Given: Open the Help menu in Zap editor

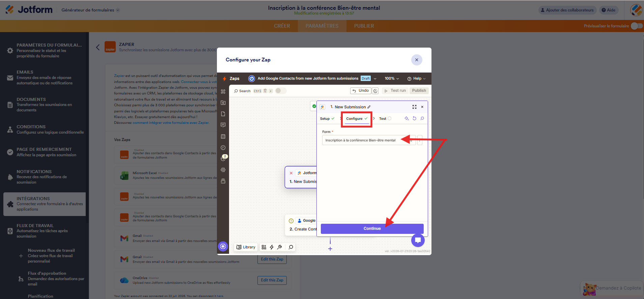Looking at the screenshot, I should [416, 79].
